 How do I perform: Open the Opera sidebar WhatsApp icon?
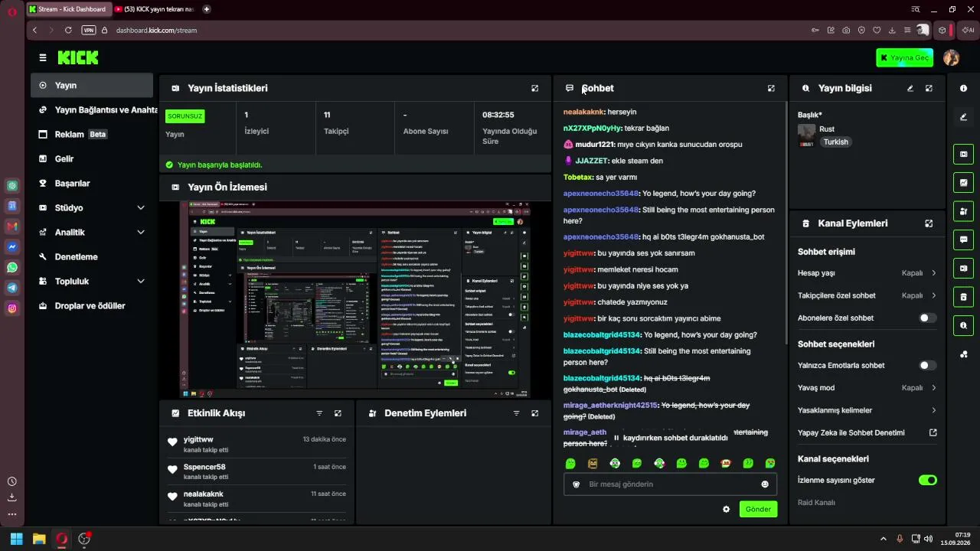[x=12, y=267]
